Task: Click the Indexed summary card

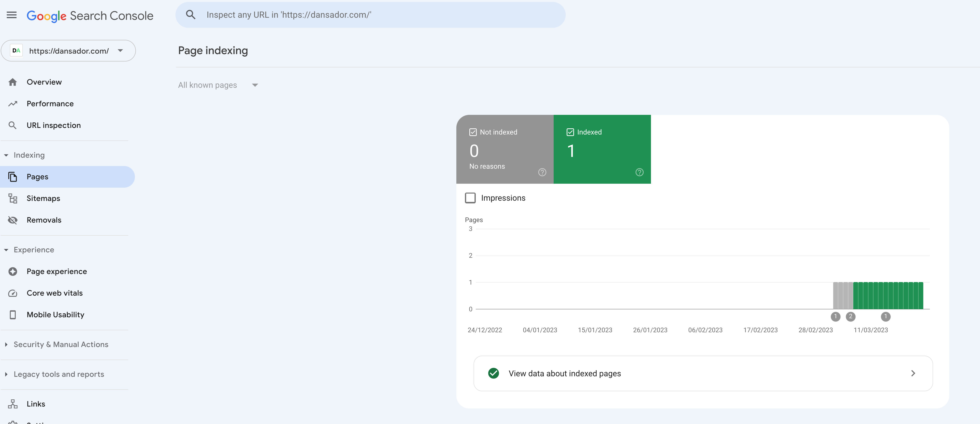Action: (x=602, y=149)
